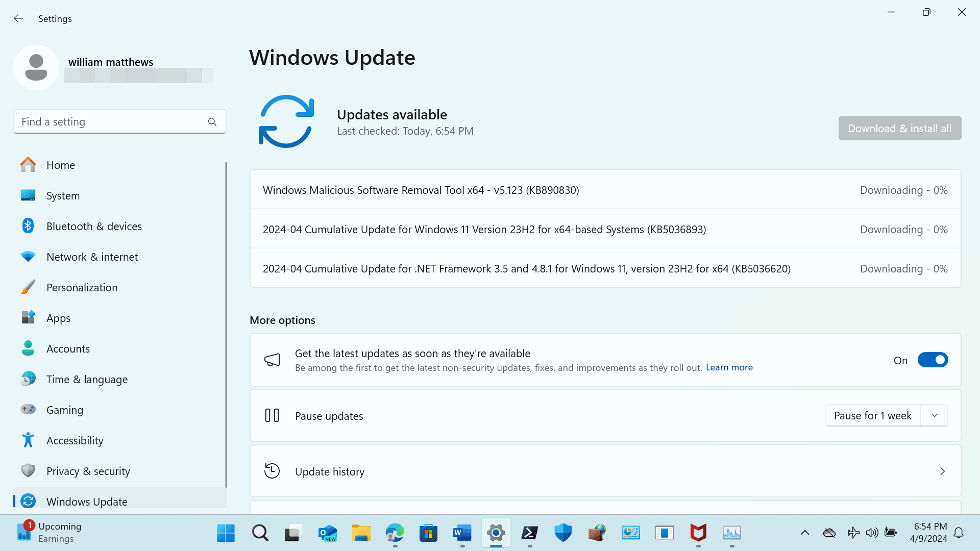
Task: Select Time & language in sidebar
Action: (x=87, y=379)
